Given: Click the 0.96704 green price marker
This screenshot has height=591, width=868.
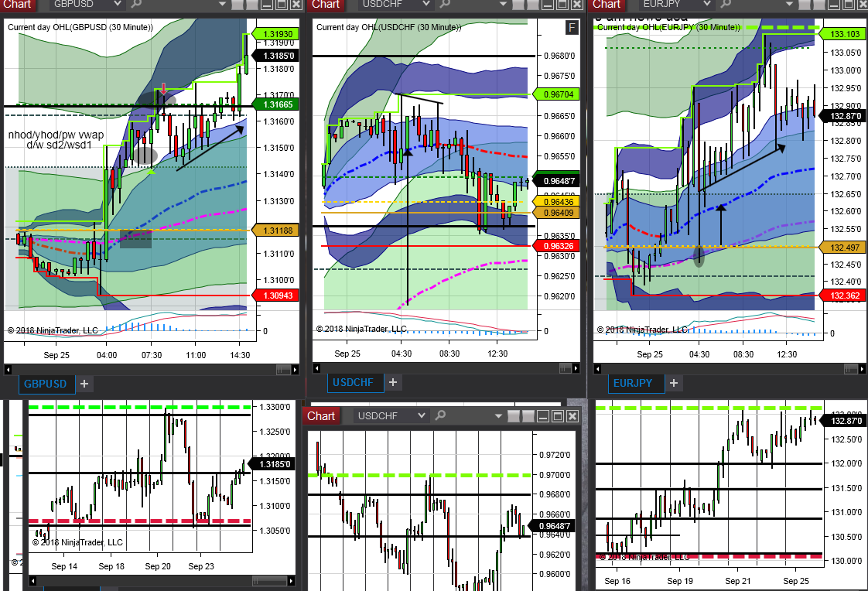Looking at the screenshot, I should (x=556, y=94).
